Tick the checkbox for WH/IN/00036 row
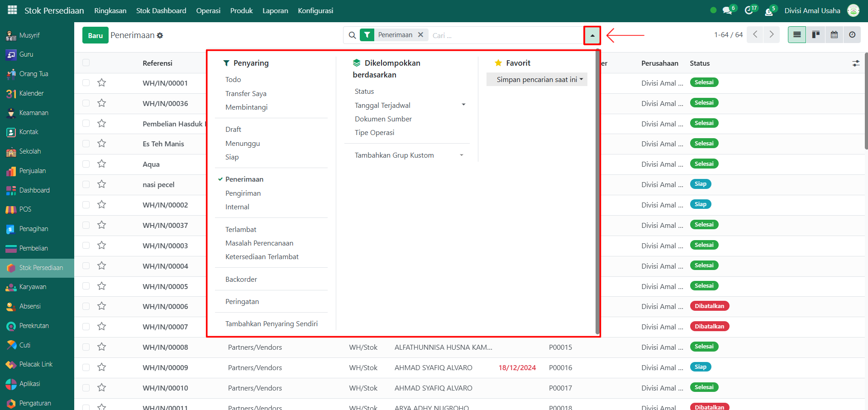This screenshot has width=868, height=410. 86,103
